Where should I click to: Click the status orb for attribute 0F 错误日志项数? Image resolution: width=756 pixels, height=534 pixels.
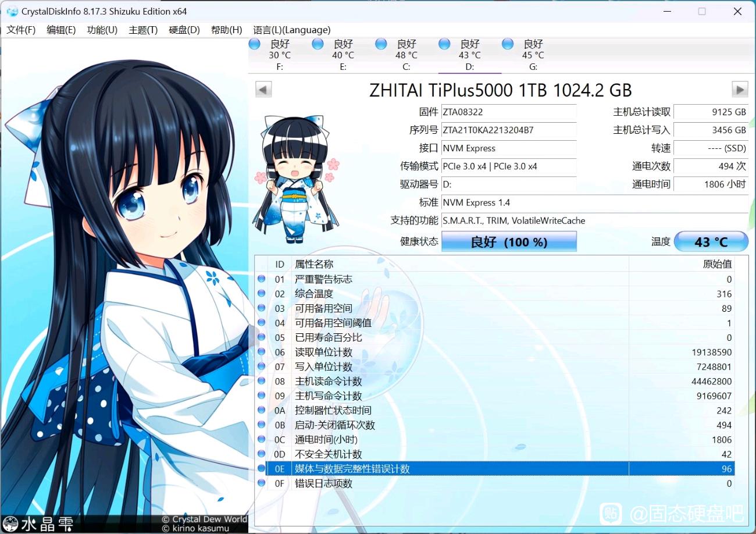[262, 483]
